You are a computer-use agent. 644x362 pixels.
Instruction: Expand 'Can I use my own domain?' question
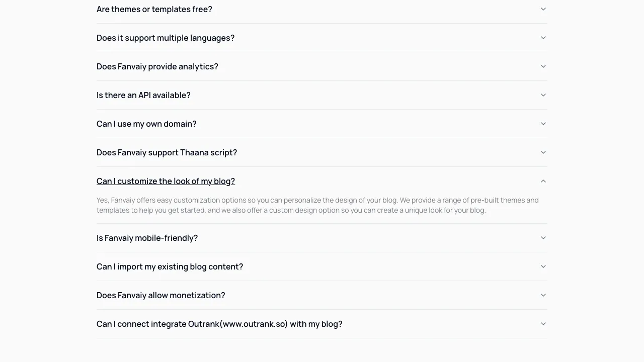[x=146, y=124]
